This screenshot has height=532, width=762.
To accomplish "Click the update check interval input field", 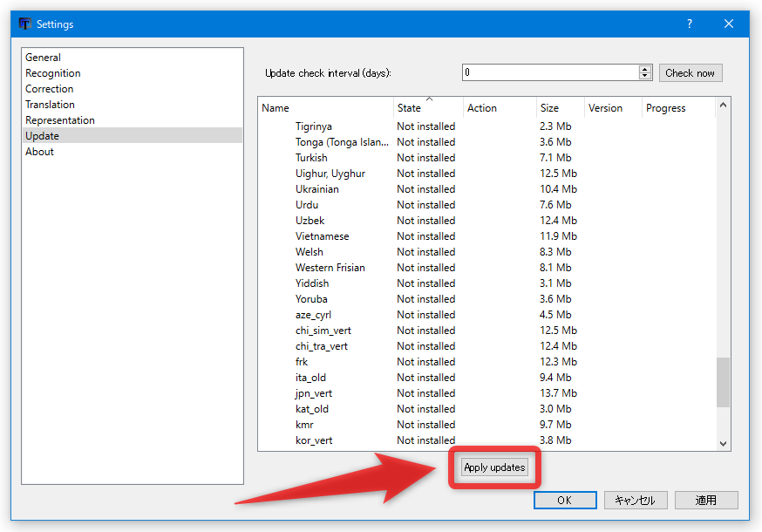I will 549,73.
